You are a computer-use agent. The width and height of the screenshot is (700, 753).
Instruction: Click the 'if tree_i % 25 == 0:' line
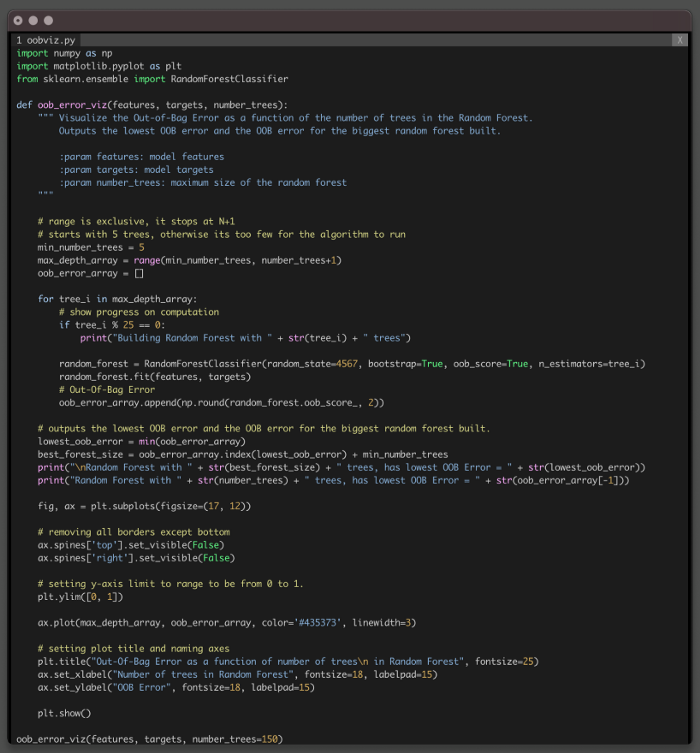pyautogui.click(x=112, y=325)
